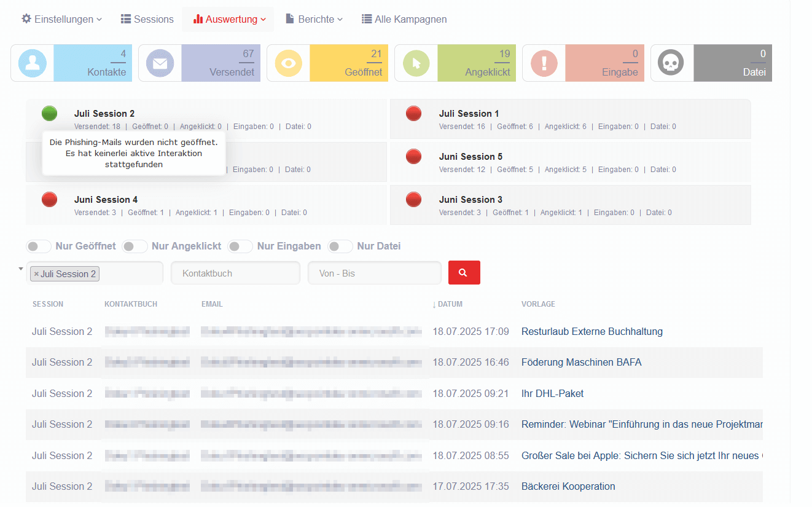This screenshot has height=507, width=812.
Task: Remove the Juli Session 2 filter tag
Action: click(36, 274)
